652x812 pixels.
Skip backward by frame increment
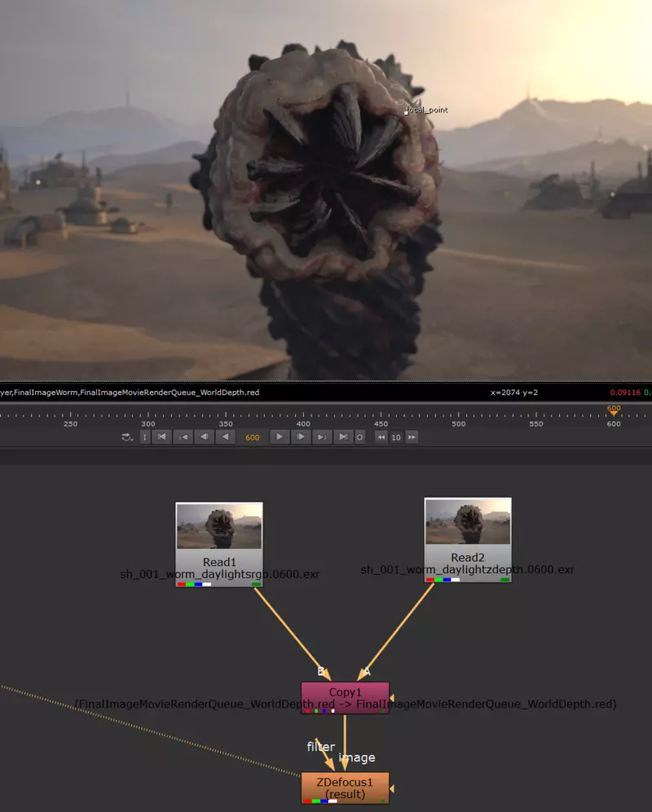tap(381, 437)
